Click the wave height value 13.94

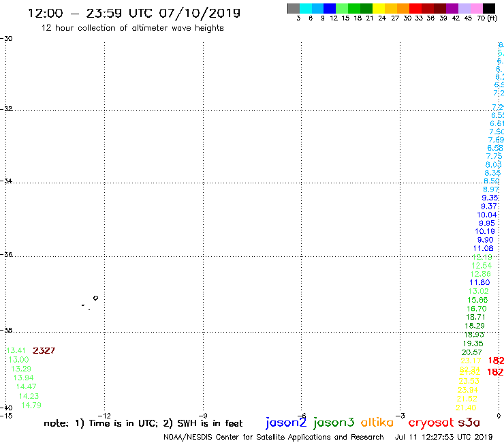click(x=23, y=378)
